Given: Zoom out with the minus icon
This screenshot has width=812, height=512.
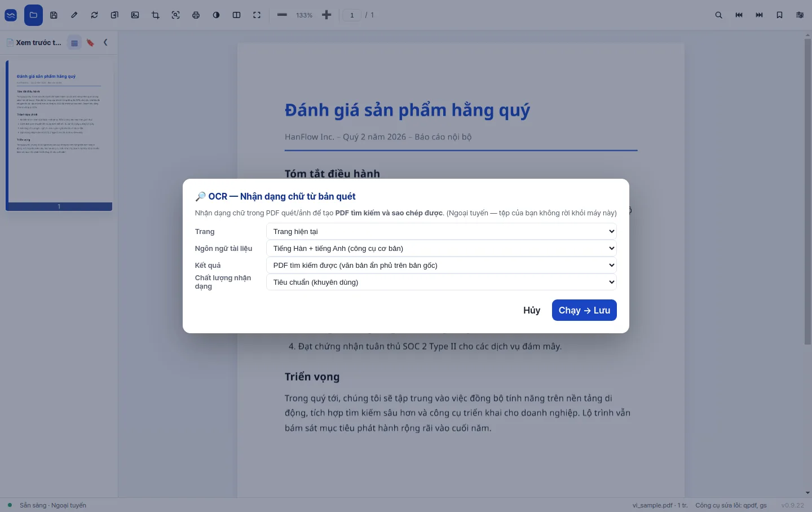Looking at the screenshot, I should pos(282,15).
